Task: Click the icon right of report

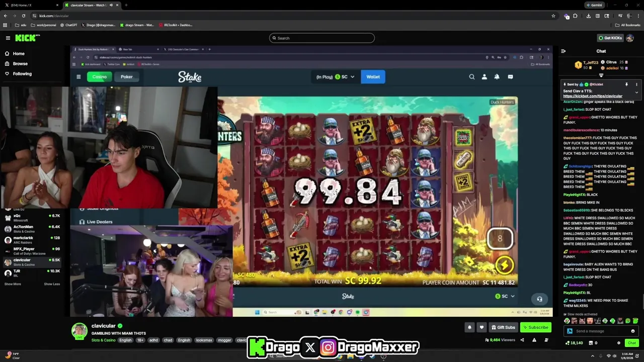Action: [x=546, y=340]
